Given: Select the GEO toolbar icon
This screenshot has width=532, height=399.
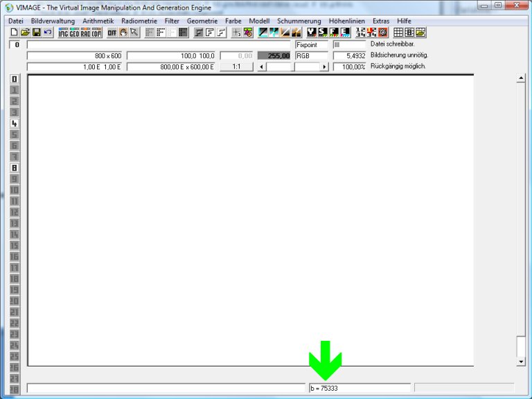Looking at the screenshot, I should pos(75,33).
